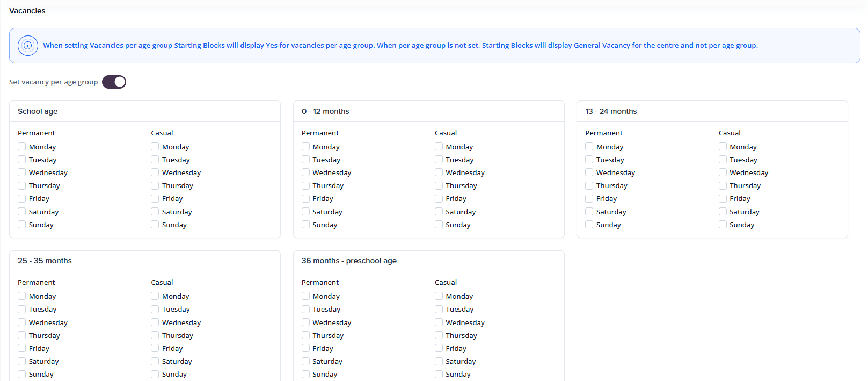Check 0 - 12 months Casual Monday

tap(439, 147)
